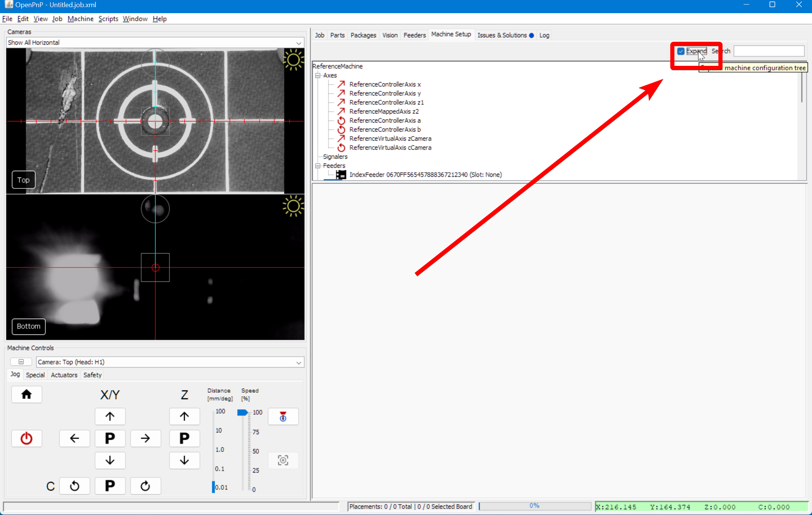Click the red-blue safe Z tool icon

pyautogui.click(x=283, y=416)
